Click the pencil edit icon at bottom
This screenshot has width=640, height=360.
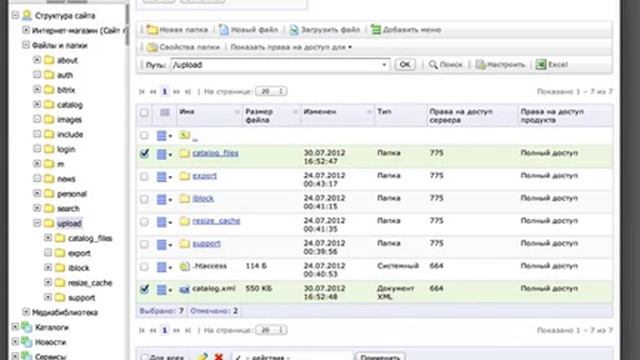coord(202,358)
